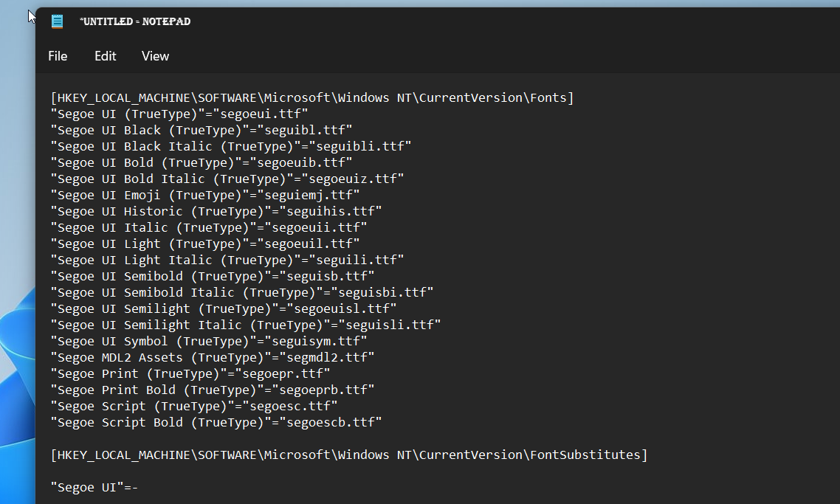The image size is (840, 504).
Task: Open the File menu
Action: (58, 56)
